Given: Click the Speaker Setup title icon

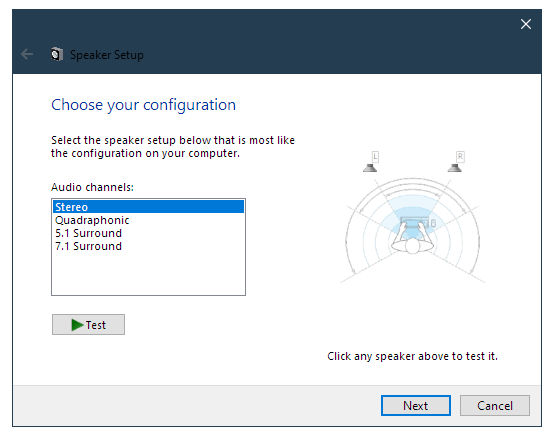Looking at the screenshot, I should click(56, 54).
